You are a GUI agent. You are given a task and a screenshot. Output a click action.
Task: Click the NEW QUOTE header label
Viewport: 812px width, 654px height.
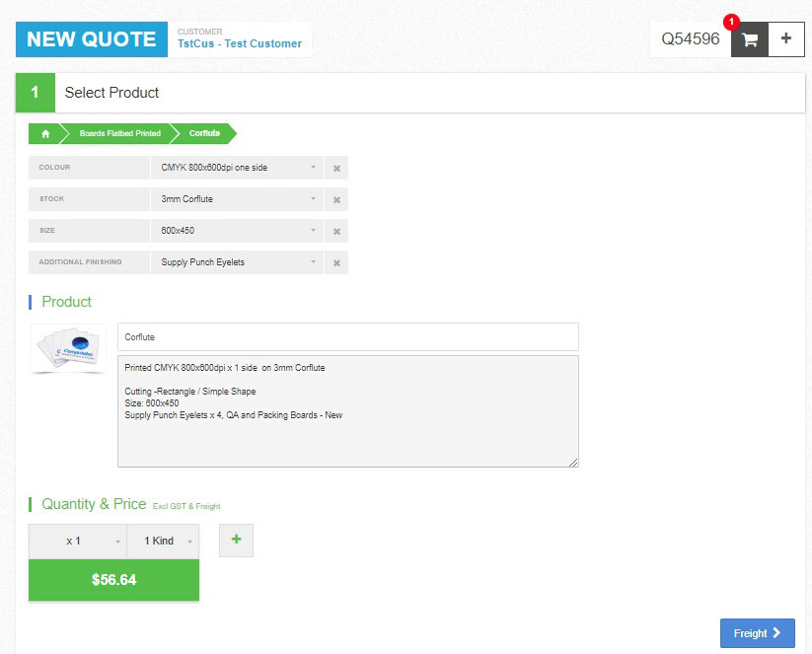coord(92,39)
